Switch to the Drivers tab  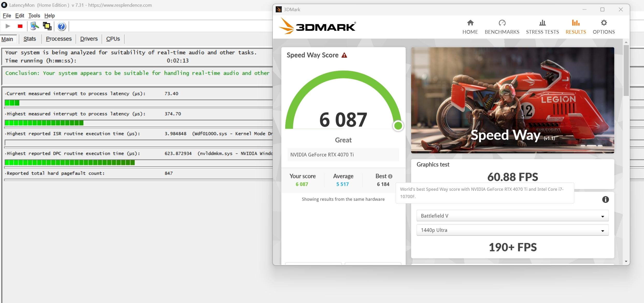tap(89, 39)
